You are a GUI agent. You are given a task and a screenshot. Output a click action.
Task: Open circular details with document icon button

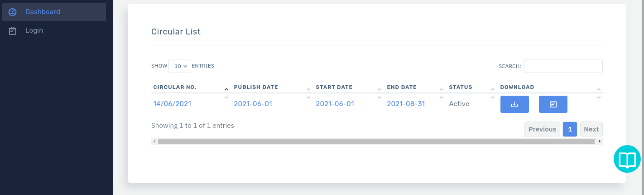pyautogui.click(x=553, y=104)
